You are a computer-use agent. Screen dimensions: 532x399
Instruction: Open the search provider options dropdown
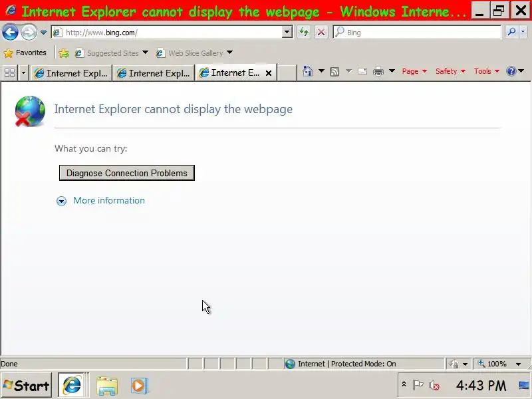pos(523,32)
